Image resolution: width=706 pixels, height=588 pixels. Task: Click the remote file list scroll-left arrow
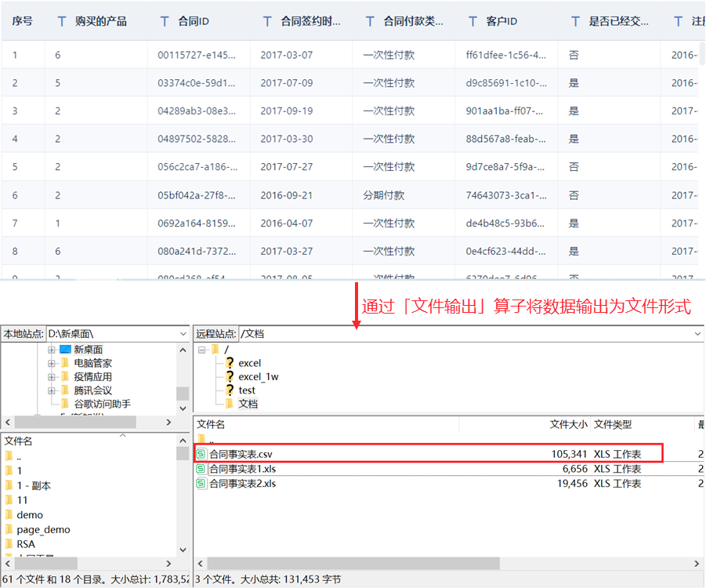[201, 563]
